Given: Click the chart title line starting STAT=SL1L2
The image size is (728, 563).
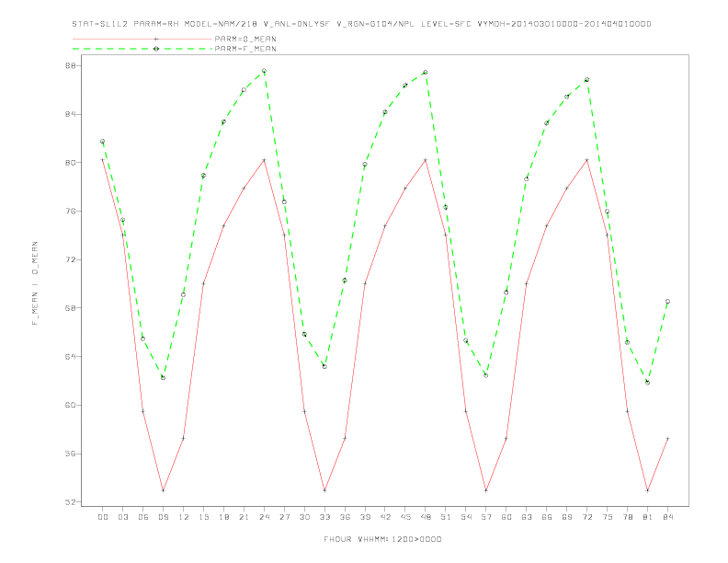Looking at the screenshot, I should point(361,24).
